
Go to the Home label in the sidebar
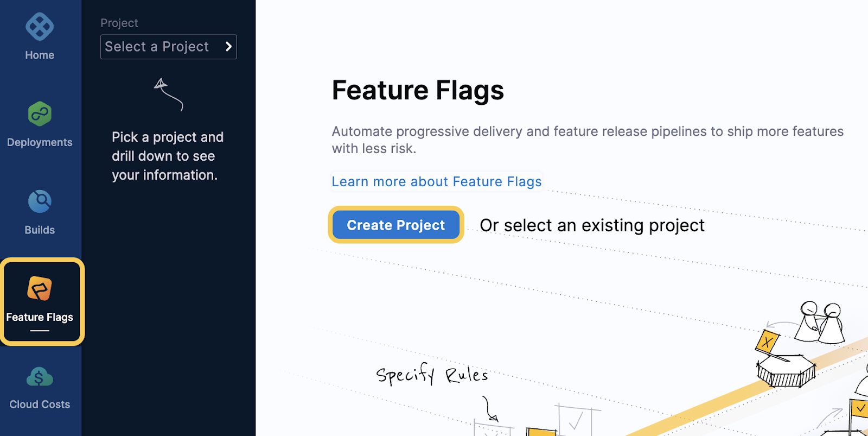[x=40, y=55]
